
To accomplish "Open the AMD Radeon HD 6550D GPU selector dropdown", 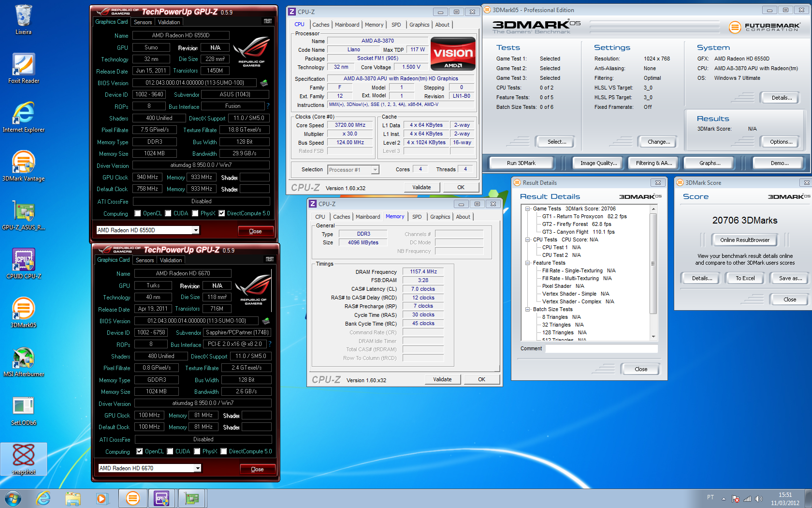I will [196, 230].
